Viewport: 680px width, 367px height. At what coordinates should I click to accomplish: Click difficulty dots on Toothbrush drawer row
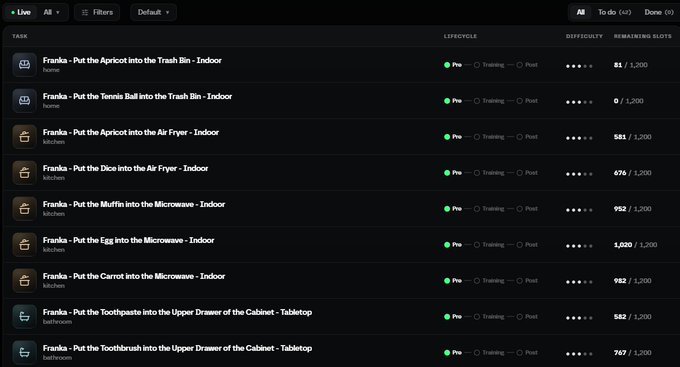[579, 354]
